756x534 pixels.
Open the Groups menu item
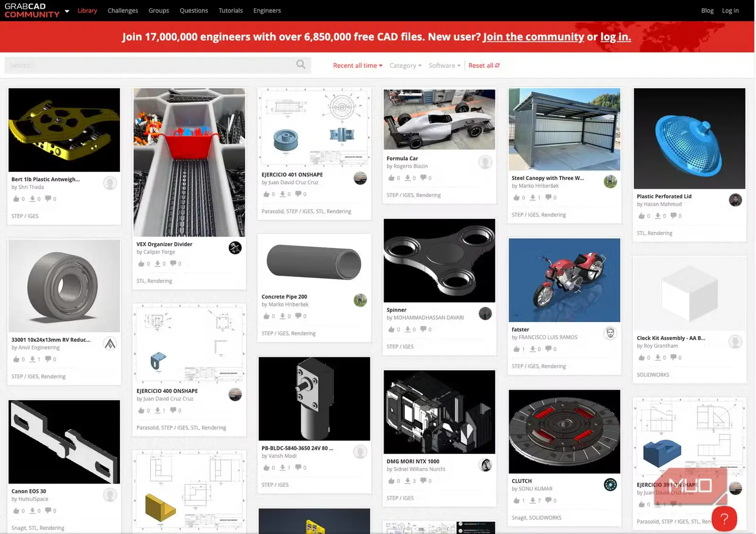click(159, 10)
